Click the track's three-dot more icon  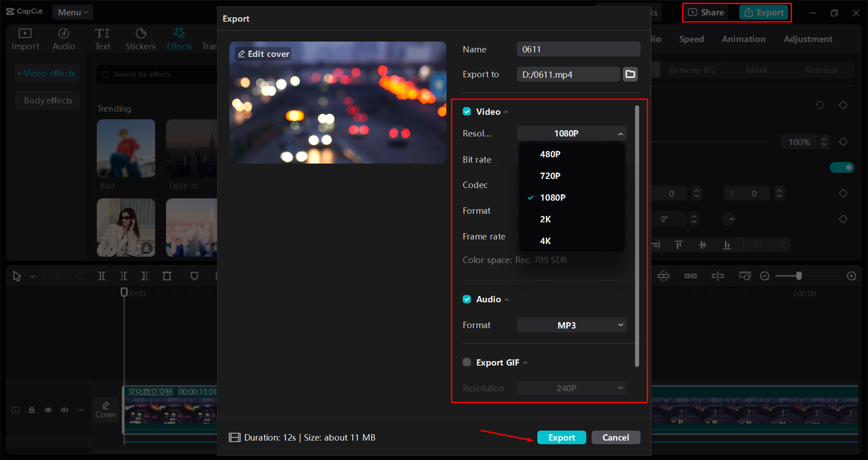pos(81,410)
